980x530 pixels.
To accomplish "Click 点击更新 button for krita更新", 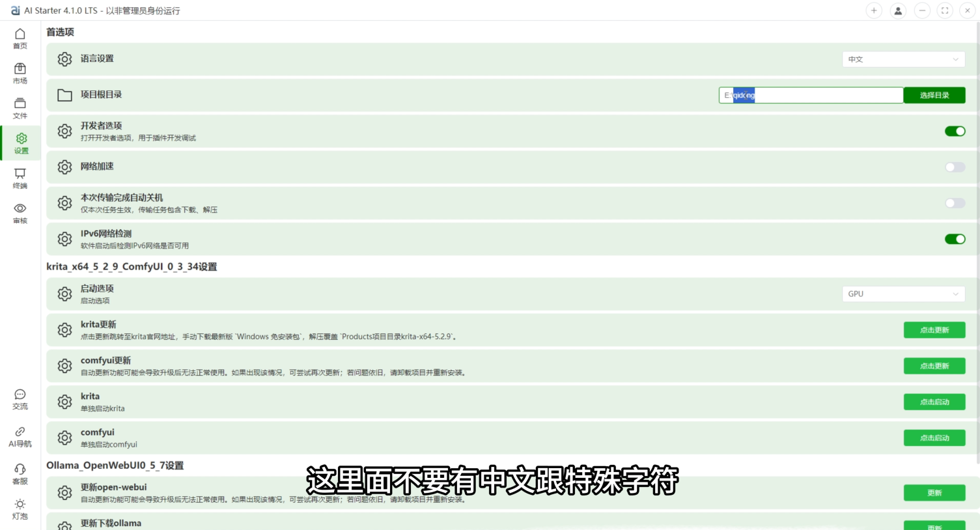I will pyautogui.click(x=934, y=330).
